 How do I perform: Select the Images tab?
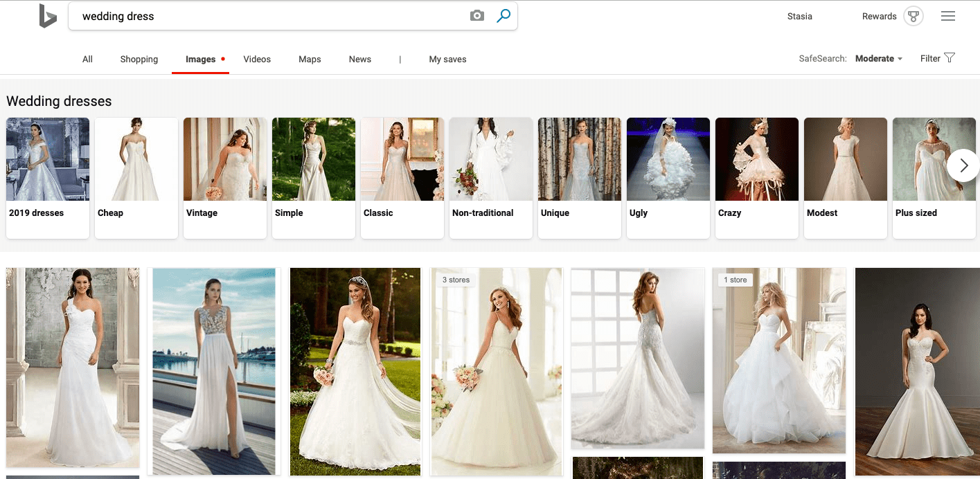click(201, 60)
